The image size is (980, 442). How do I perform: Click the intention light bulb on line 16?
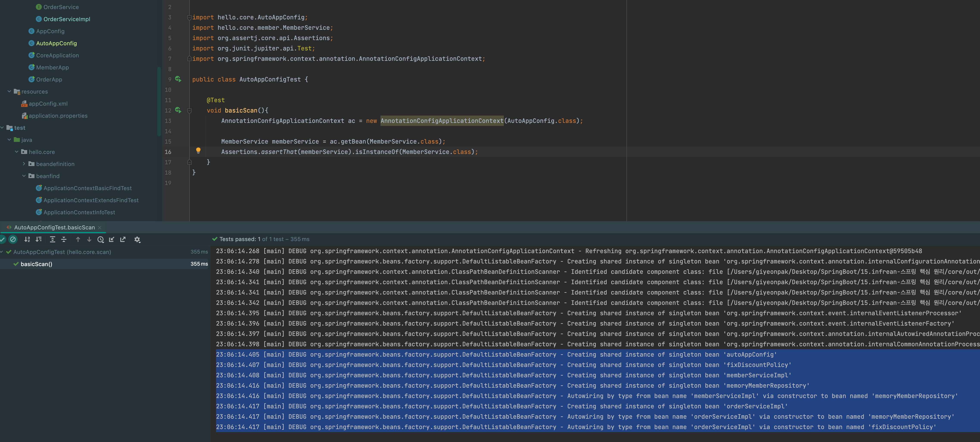198,151
